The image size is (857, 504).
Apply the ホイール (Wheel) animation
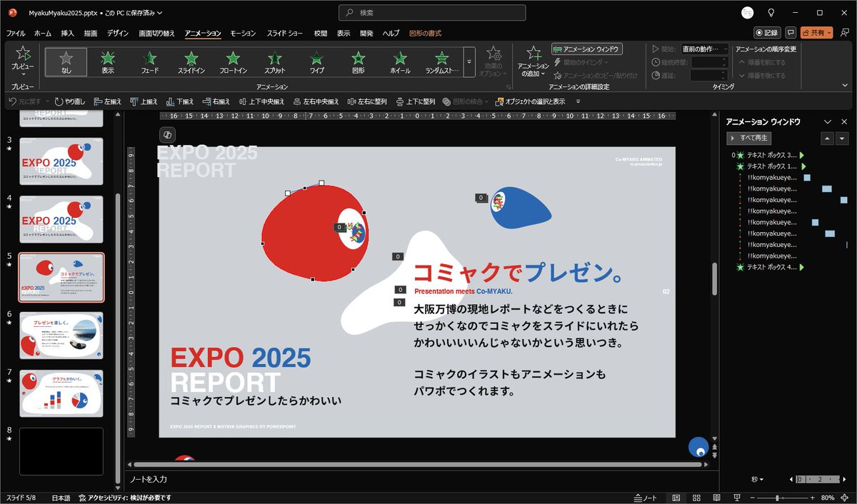(399, 60)
